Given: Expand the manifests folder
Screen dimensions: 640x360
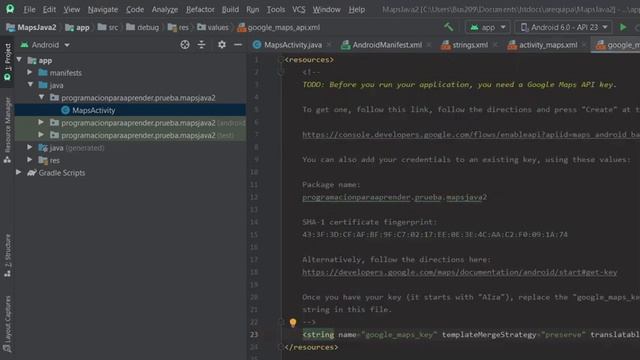Looking at the screenshot, I should pyautogui.click(x=30, y=72).
